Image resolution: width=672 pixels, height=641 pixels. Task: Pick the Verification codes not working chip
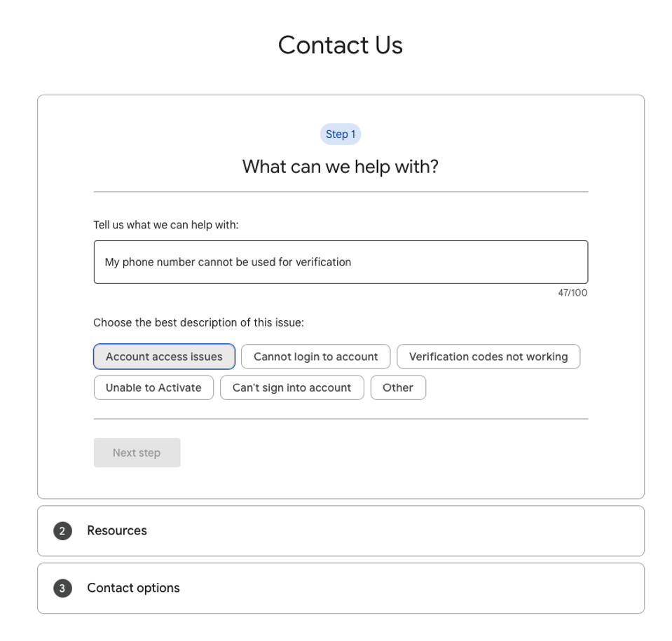coord(488,357)
